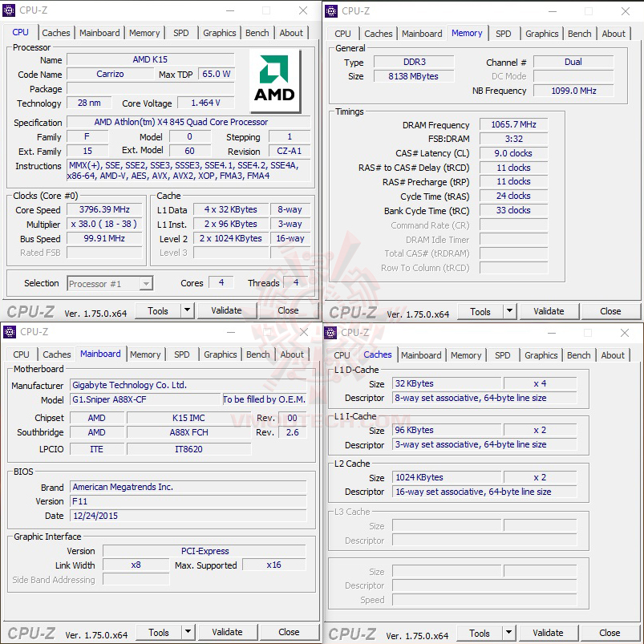Screen dimensions: 644x644
Task: Click Close button in the Caches tab window
Action: 610,633
